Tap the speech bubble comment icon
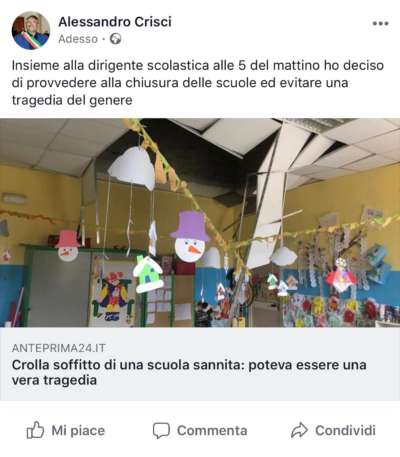 click(x=161, y=430)
